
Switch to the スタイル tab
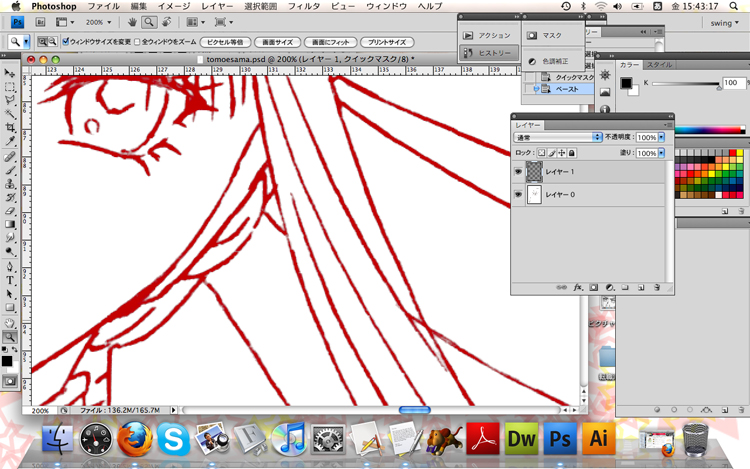click(660, 65)
